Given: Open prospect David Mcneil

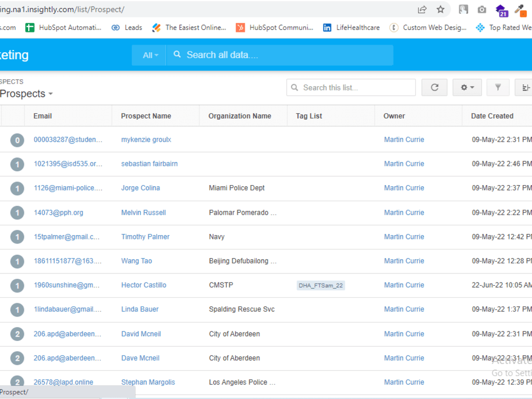Looking at the screenshot, I should [141, 334].
